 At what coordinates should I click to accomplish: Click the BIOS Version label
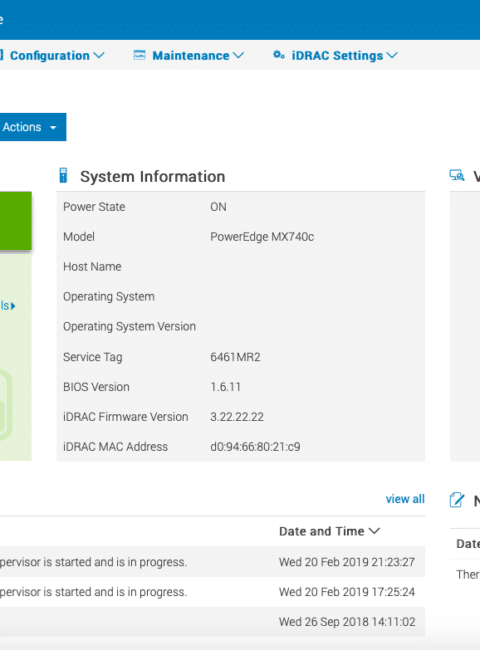point(96,387)
